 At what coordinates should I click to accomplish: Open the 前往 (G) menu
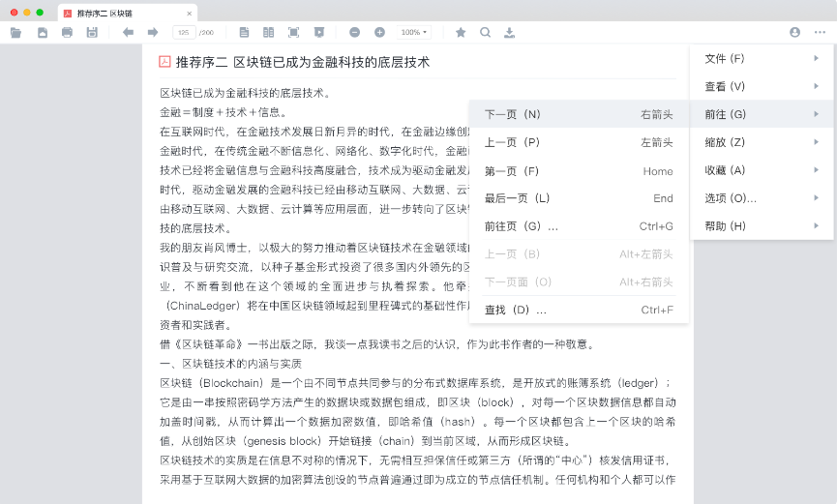pyautogui.click(x=762, y=114)
